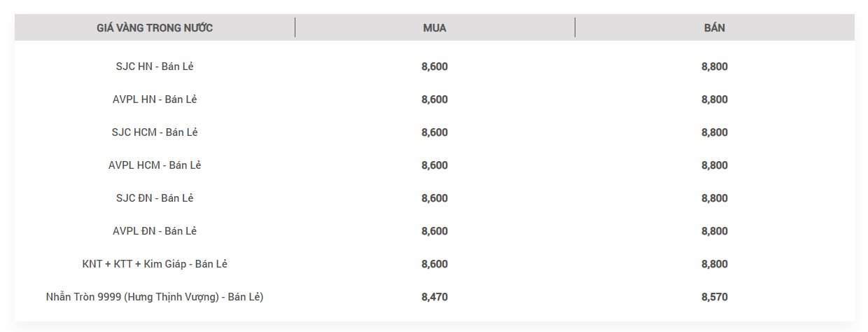Click the 8,470 buy price value
Image resolution: width=868 pixels, height=332 pixels.
435,297
